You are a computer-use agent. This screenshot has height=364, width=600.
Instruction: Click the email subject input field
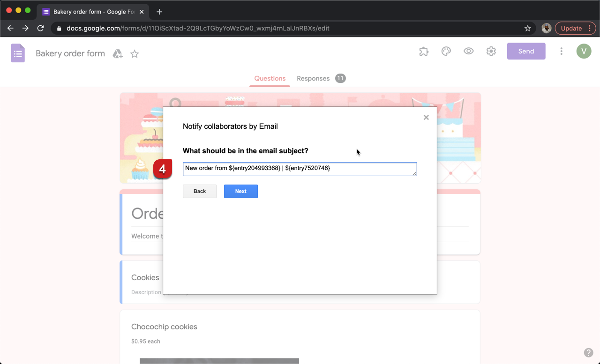click(x=300, y=169)
